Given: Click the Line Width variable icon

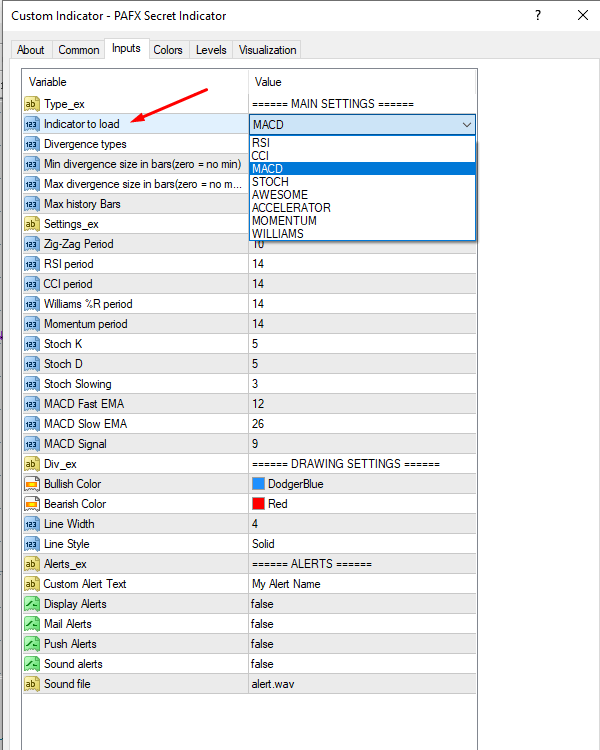Looking at the screenshot, I should pyautogui.click(x=32, y=524).
